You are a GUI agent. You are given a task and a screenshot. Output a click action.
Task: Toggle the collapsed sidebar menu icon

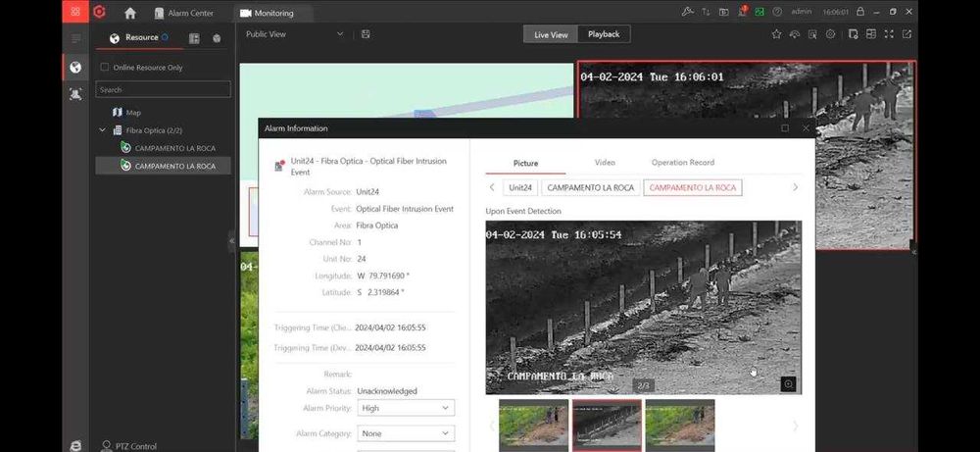[x=75, y=39]
